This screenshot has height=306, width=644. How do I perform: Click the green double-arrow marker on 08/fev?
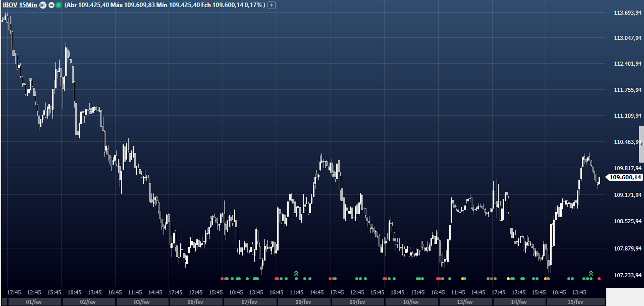point(296,273)
